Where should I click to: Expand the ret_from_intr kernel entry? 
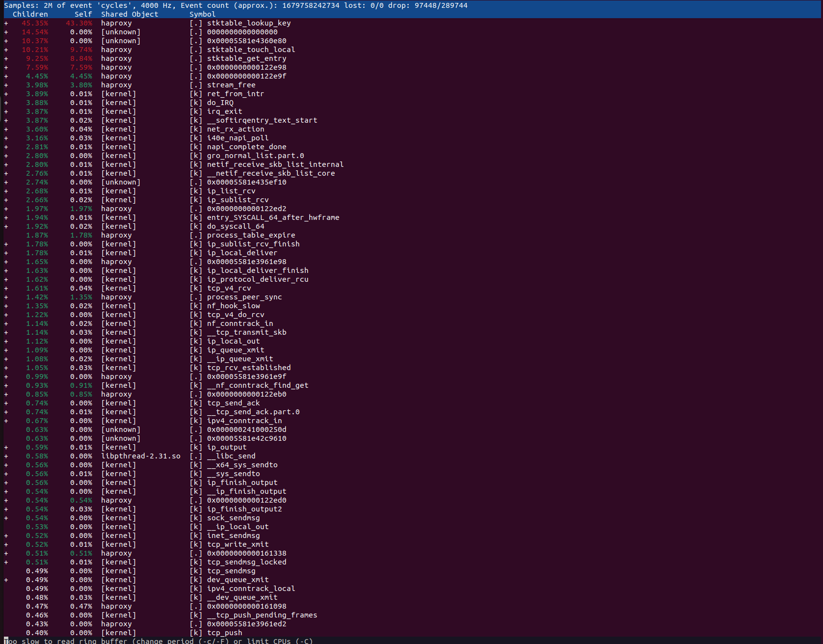(x=5, y=93)
